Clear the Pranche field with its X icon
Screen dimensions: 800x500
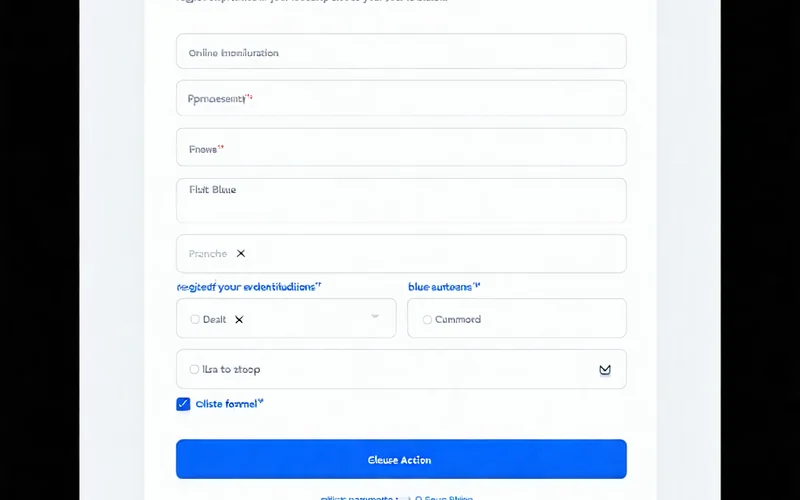coord(241,254)
